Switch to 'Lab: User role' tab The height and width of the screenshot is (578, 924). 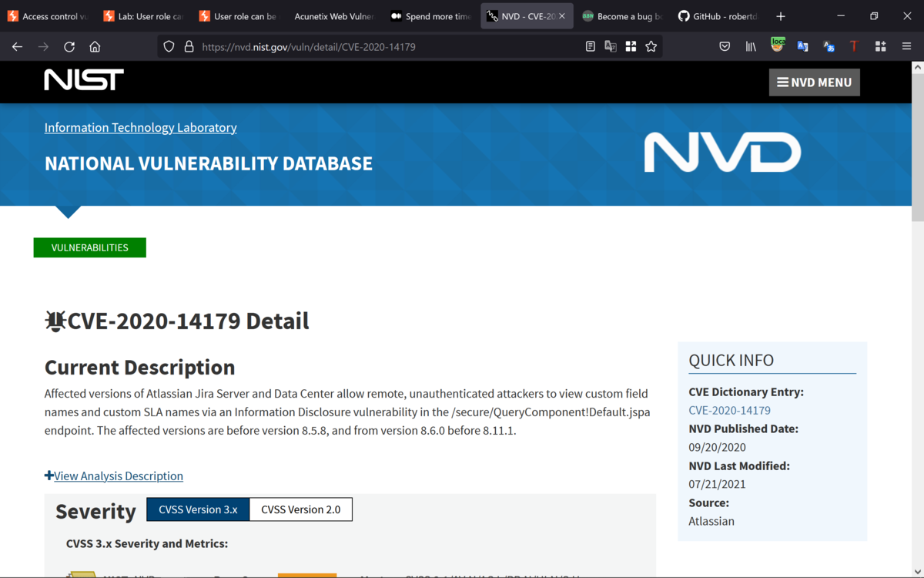[143, 16]
